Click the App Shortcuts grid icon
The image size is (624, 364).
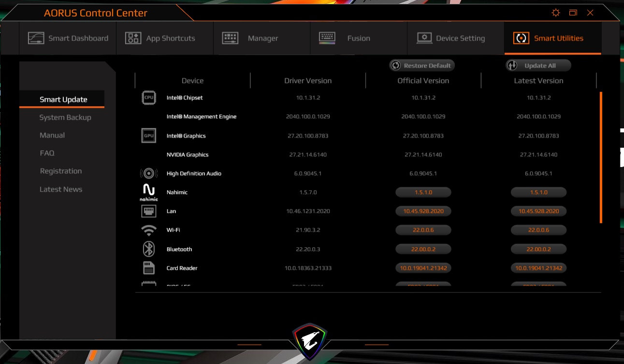tap(133, 38)
